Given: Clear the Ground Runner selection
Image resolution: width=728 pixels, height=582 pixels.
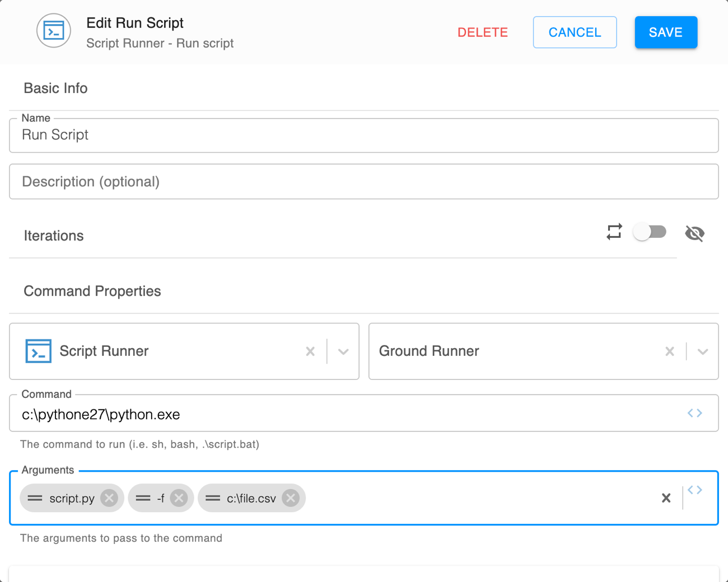Looking at the screenshot, I should click(x=669, y=351).
